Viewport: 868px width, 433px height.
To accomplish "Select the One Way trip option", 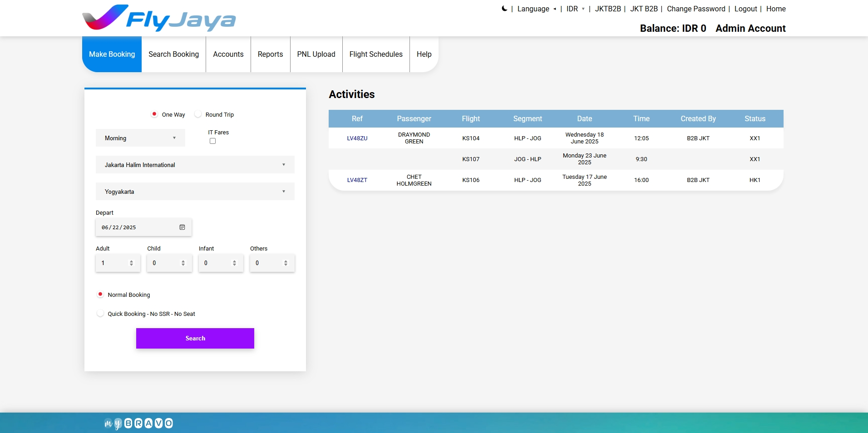I will point(154,114).
